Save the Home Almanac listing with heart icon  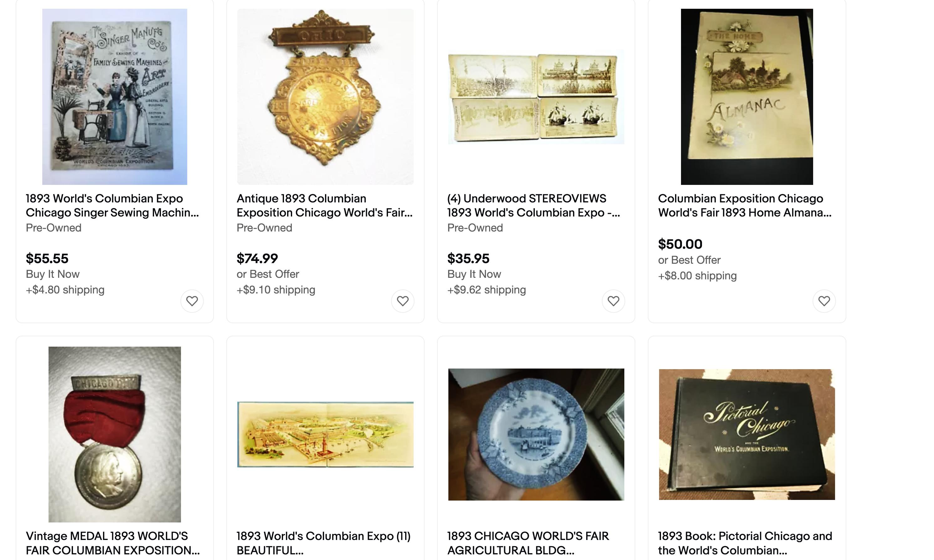point(824,301)
